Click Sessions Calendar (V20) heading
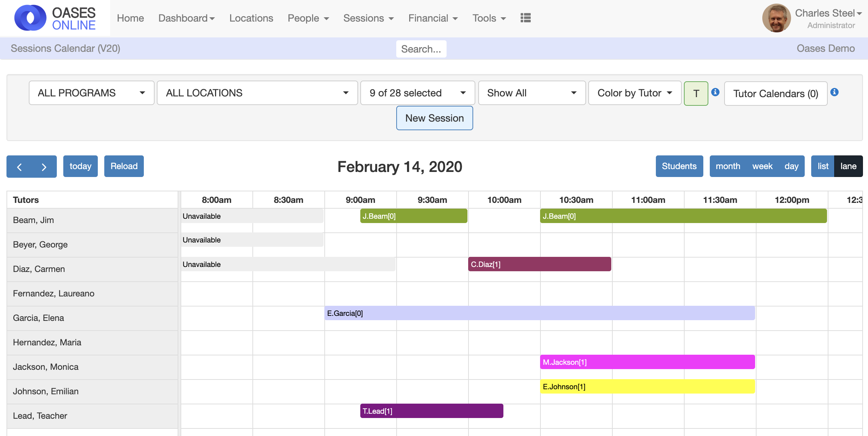Viewport: 868px width, 436px height. click(65, 48)
